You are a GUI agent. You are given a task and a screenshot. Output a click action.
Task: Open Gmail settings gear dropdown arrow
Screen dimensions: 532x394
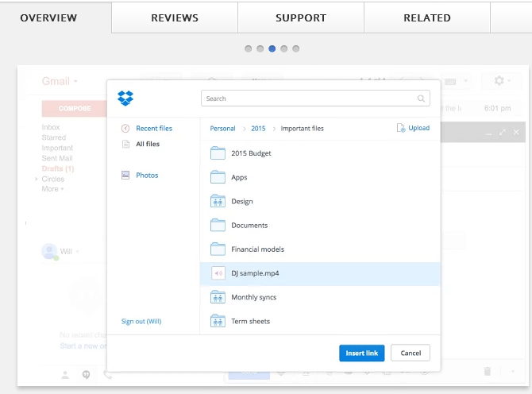click(x=509, y=81)
